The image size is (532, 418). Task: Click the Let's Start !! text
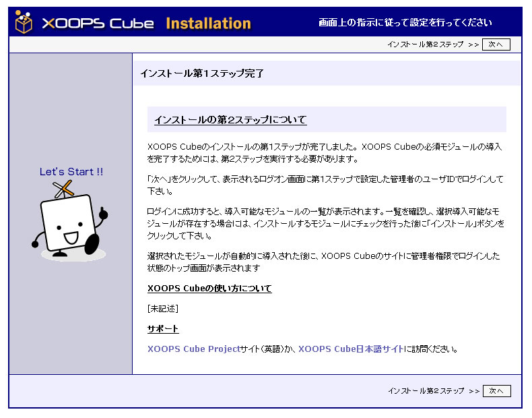pyautogui.click(x=71, y=172)
